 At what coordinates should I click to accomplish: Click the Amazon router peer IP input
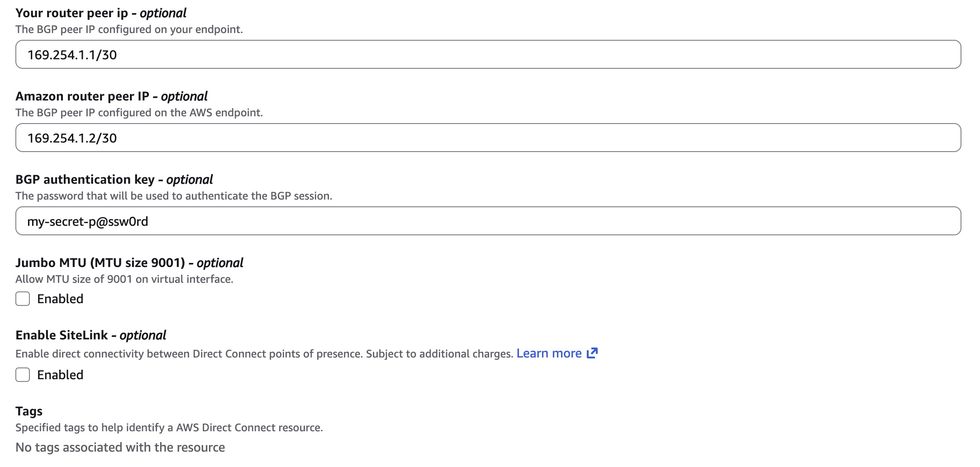click(x=271, y=138)
